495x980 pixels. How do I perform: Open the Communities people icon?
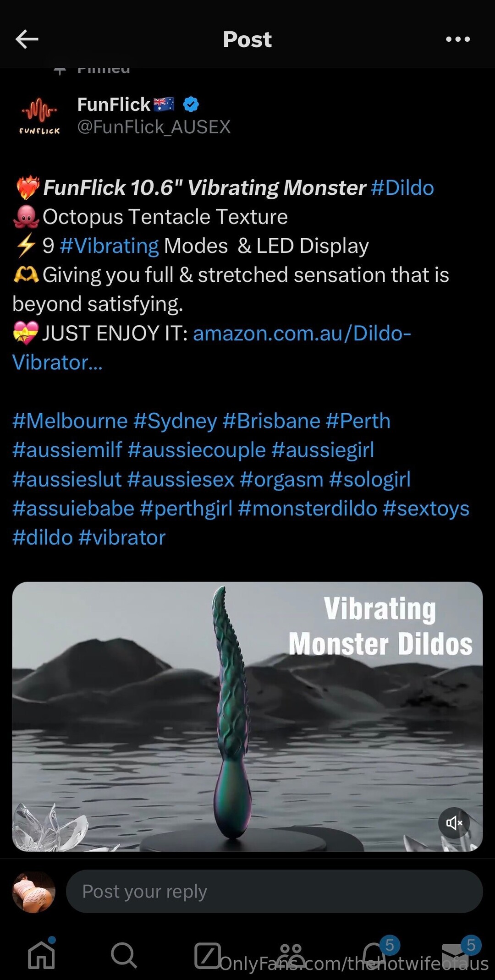coord(291,955)
